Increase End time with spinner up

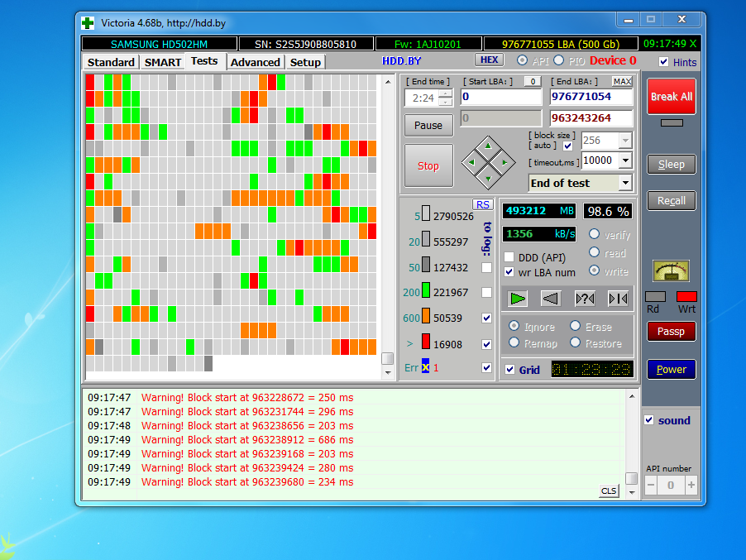[446, 93]
